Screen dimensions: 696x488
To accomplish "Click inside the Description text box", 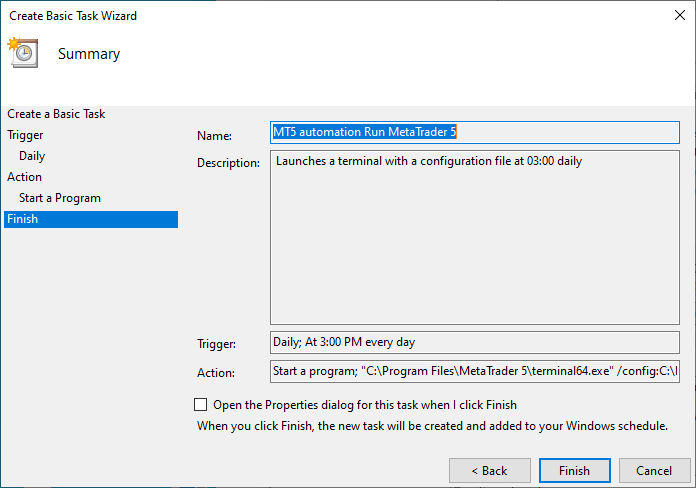I will coord(475,238).
